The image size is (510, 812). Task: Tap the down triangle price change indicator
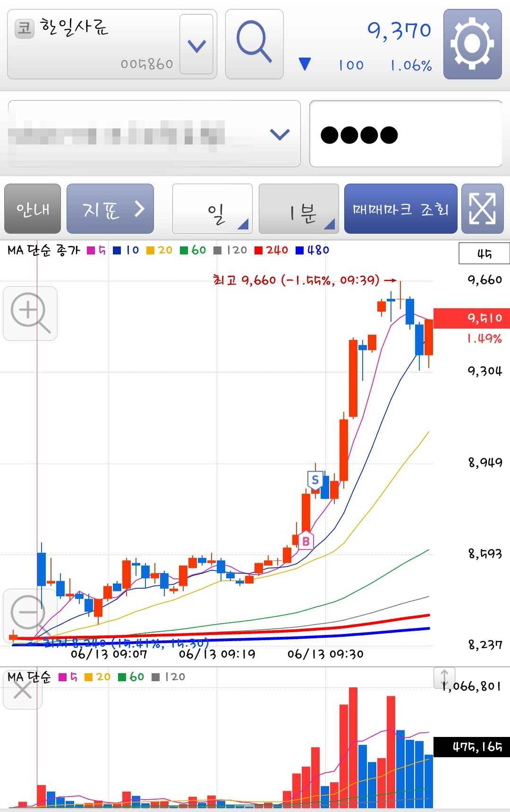click(x=305, y=64)
